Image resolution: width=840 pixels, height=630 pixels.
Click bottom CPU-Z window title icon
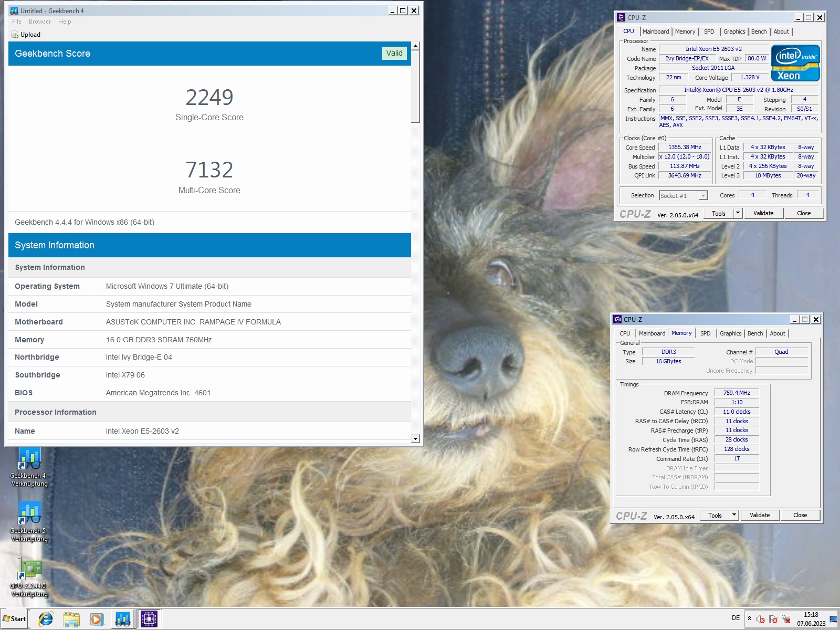coord(617,319)
